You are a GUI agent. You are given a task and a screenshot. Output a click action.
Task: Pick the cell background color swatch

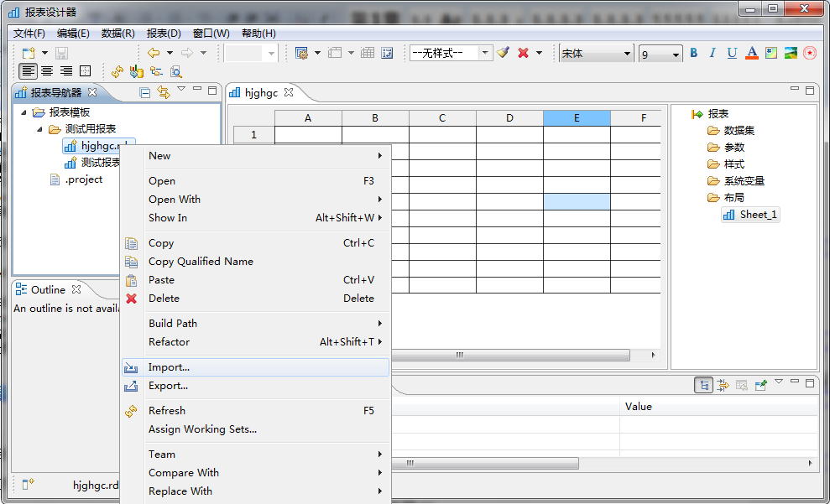[771, 53]
